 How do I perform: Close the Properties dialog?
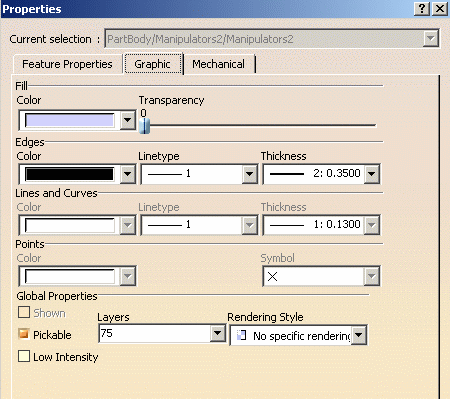440,9
